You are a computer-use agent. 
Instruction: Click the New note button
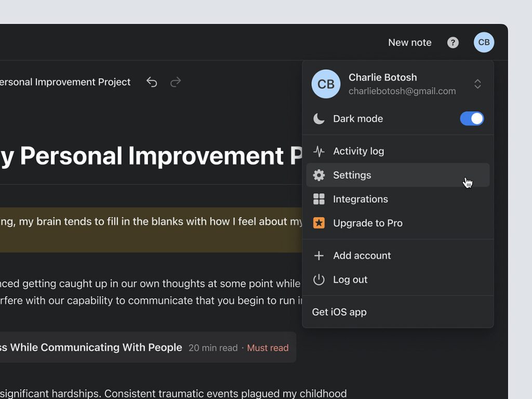[x=409, y=43]
